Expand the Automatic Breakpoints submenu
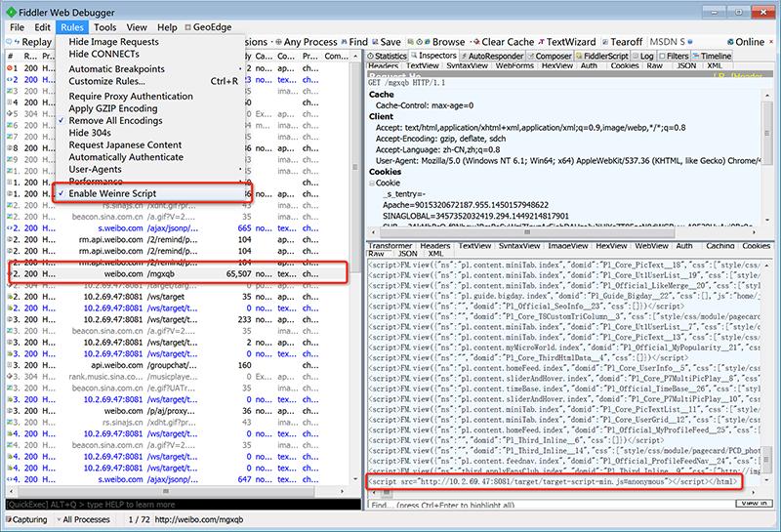Viewport: 781px width, 532px height. (117, 69)
